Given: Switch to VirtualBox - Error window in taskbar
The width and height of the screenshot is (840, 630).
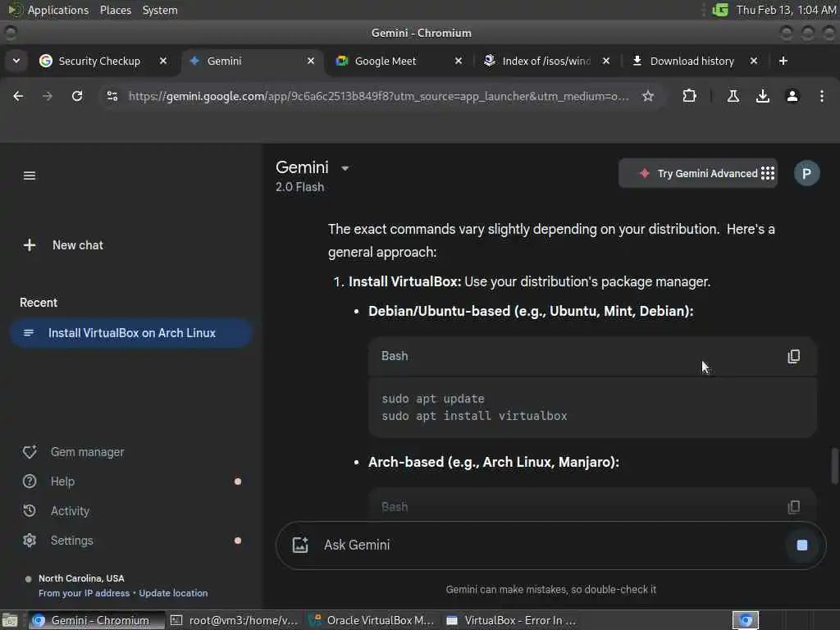Looking at the screenshot, I should coord(512,620).
